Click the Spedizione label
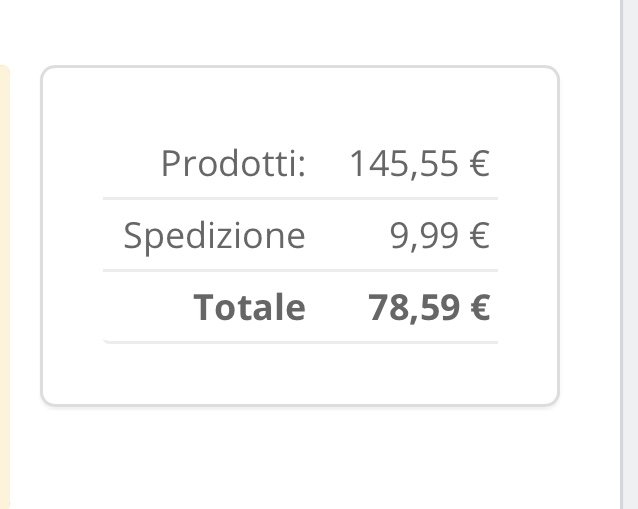638x509 pixels. (x=214, y=236)
